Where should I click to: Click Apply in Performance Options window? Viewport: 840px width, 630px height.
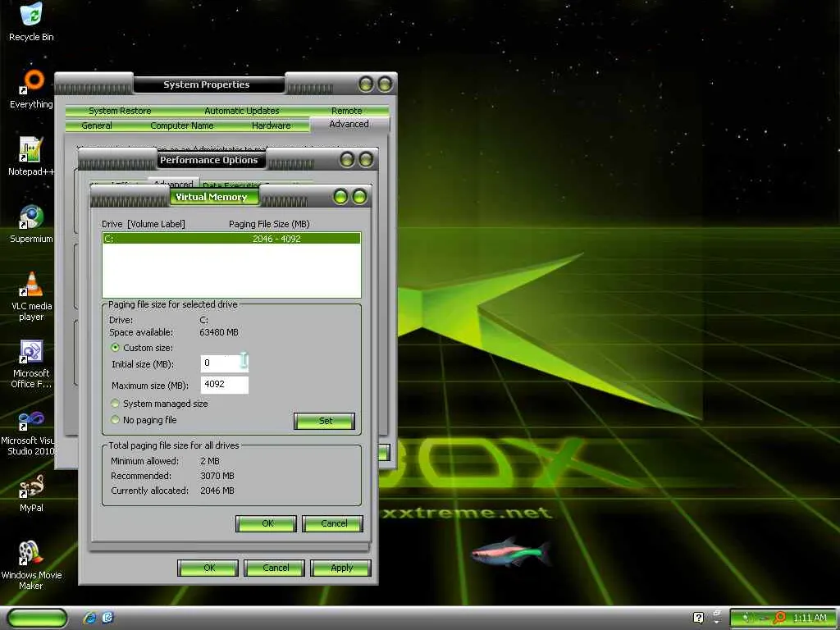(340, 568)
